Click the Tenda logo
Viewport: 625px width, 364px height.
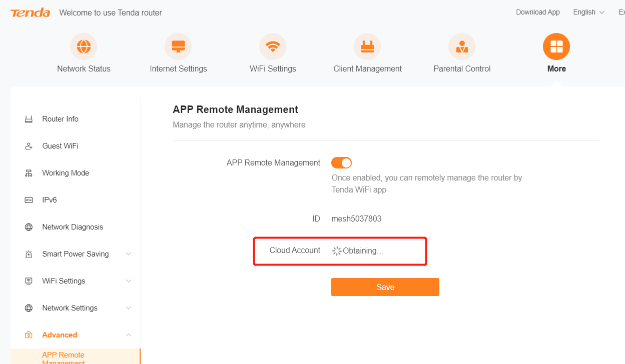(30, 12)
